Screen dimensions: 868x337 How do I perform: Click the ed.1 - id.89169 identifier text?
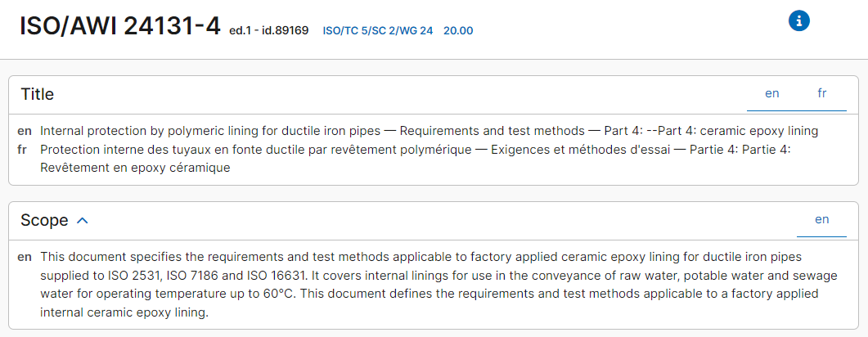point(268,30)
